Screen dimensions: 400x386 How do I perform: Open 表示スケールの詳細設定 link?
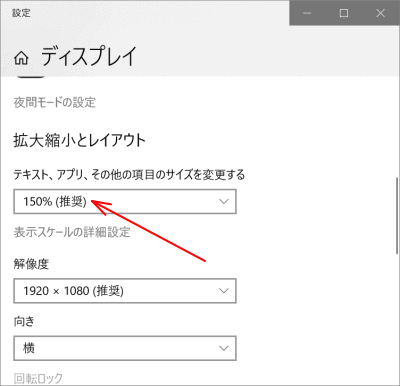pyautogui.click(x=72, y=232)
